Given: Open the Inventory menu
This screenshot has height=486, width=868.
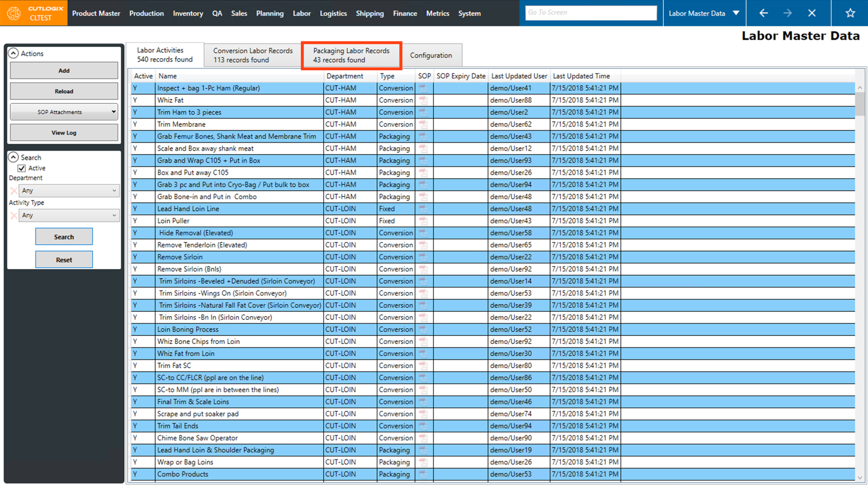Looking at the screenshot, I should click(188, 13).
